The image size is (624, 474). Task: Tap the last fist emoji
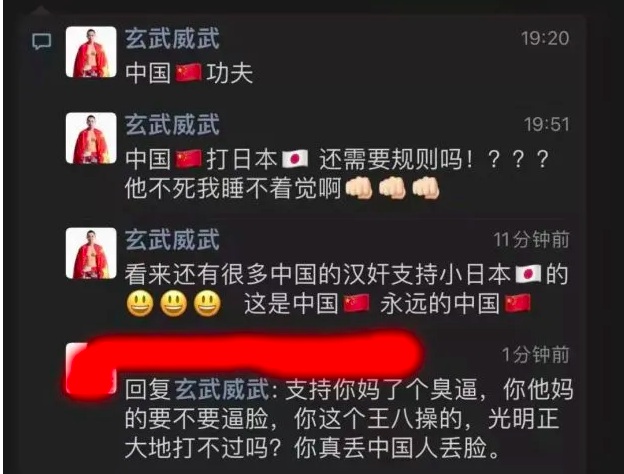[426, 187]
